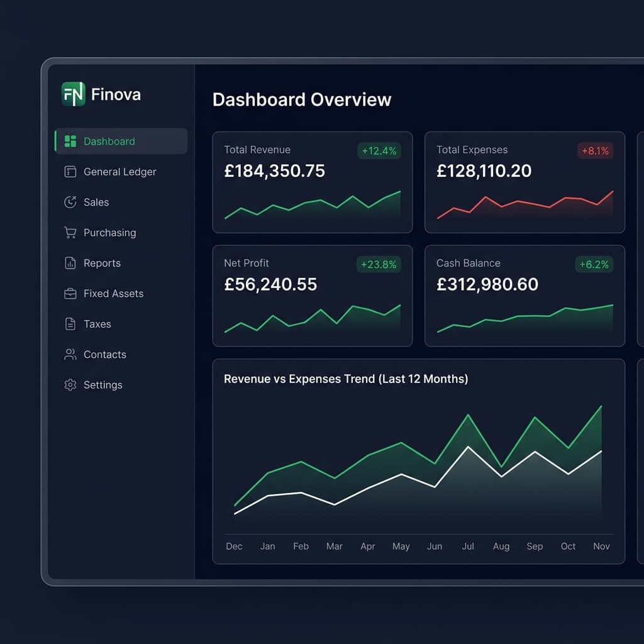This screenshot has width=644, height=644.
Task: Click the Total Revenue sparkline chart
Action: point(313,204)
